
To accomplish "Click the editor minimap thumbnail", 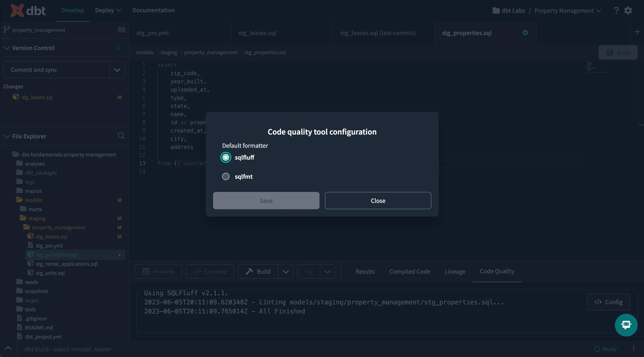I will pyautogui.click(x=599, y=67).
